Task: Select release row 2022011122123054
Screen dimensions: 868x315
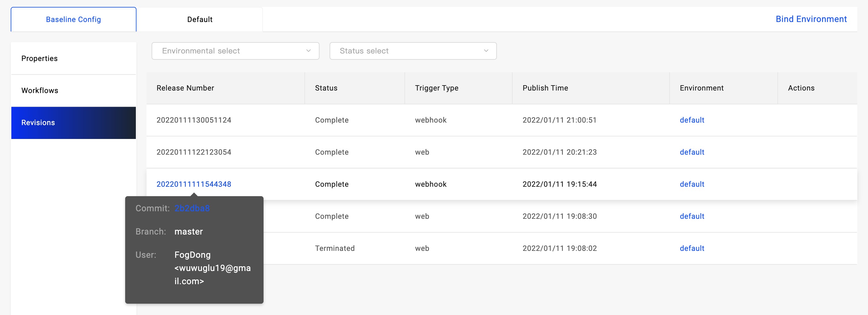Action: click(x=194, y=152)
